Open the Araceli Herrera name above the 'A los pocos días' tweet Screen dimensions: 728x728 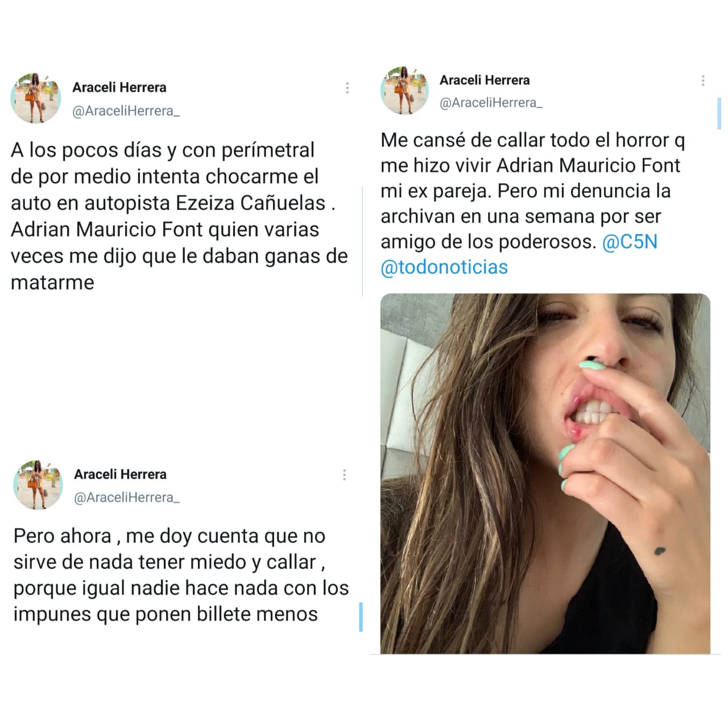click(119, 88)
